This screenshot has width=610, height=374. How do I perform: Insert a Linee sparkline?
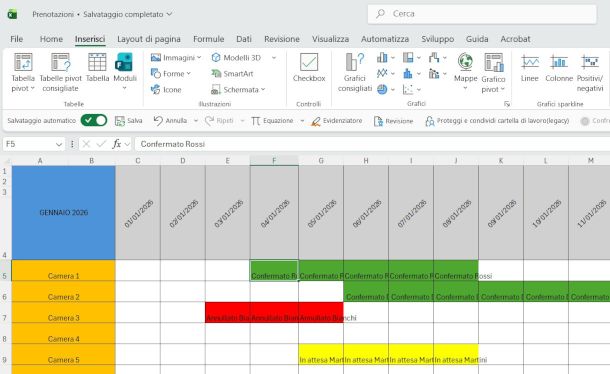[529, 68]
